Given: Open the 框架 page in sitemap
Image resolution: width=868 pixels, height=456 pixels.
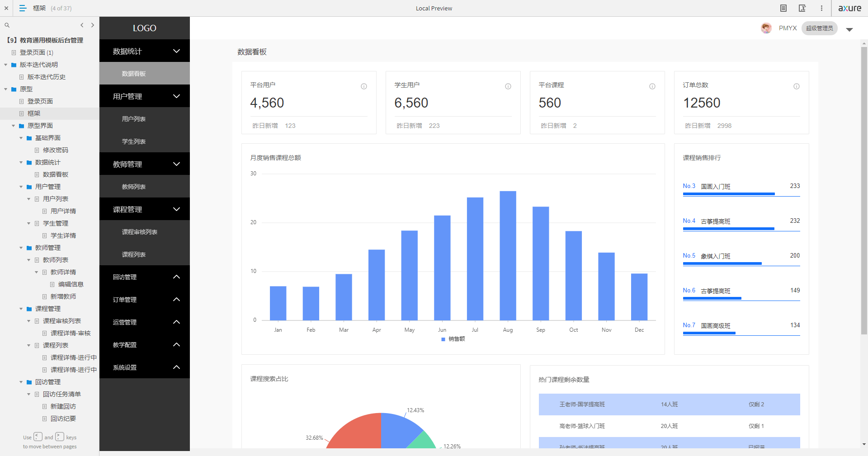Looking at the screenshot, I should [34, 113].
